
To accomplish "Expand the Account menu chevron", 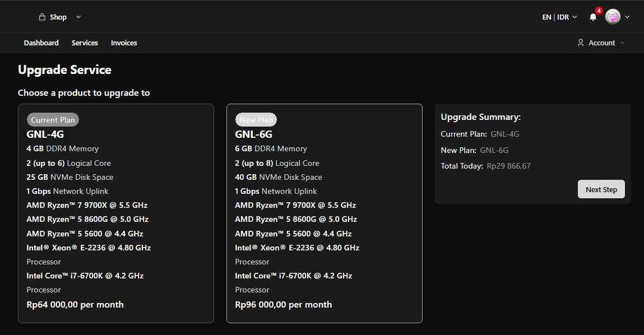I will [622, 43].
